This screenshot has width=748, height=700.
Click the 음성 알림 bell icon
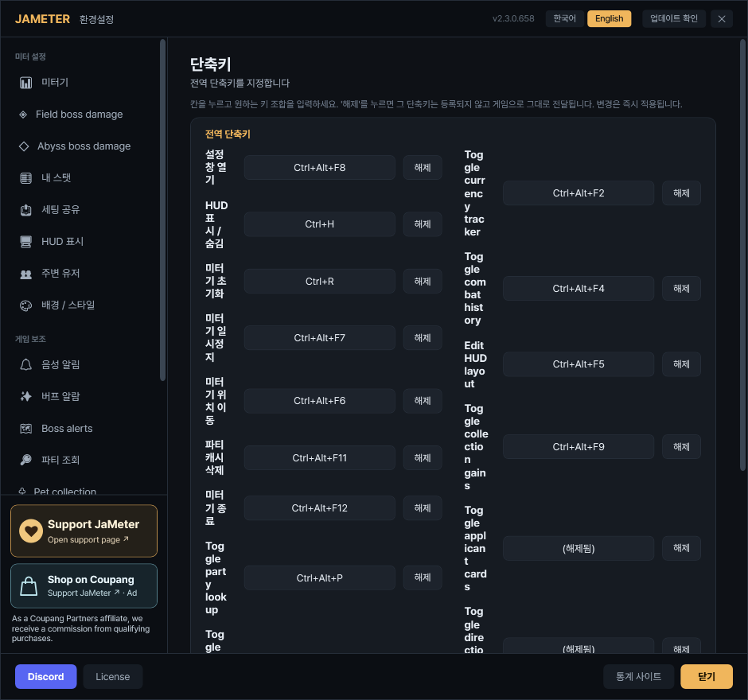point(25,365)
